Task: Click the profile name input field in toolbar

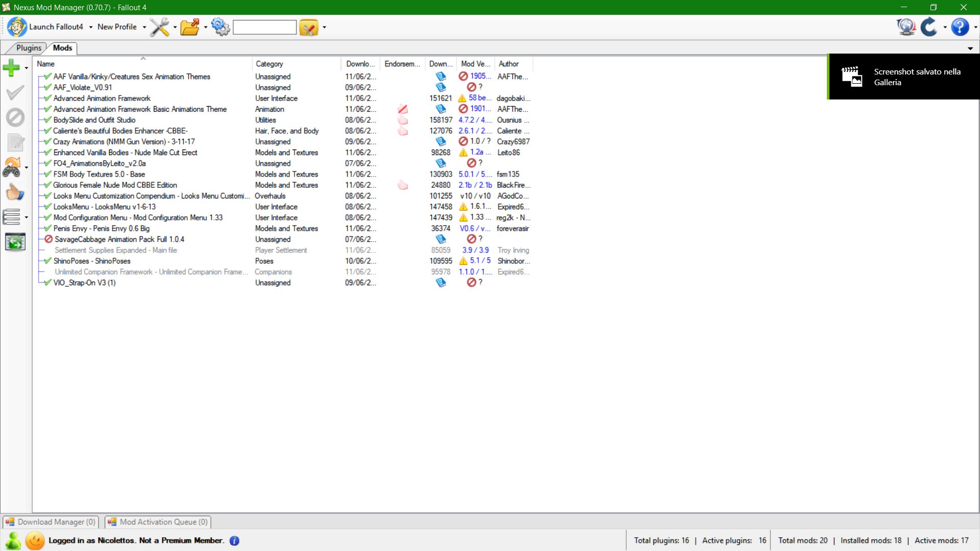Action: [264, 27]
